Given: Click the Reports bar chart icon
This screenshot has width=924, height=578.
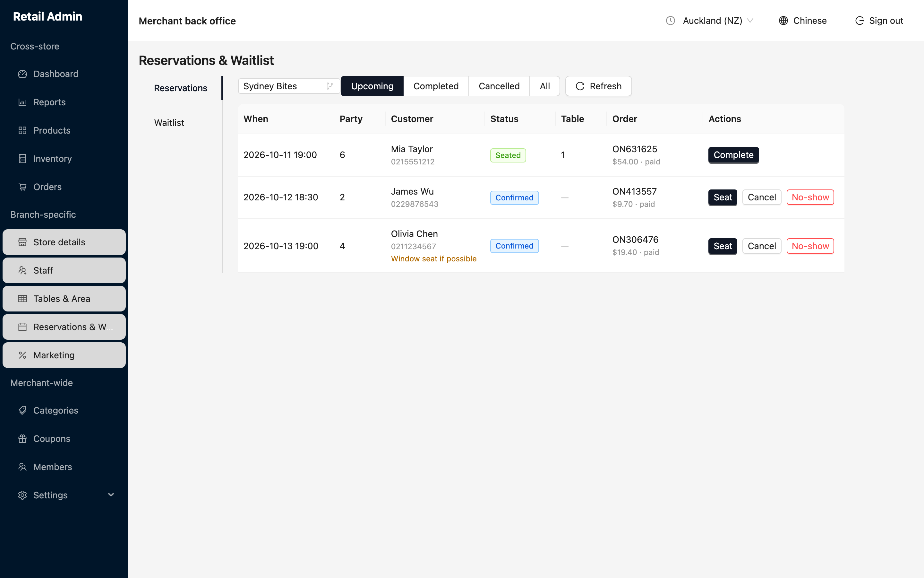Looking at the screenshot, I should [x=22, y=102].
